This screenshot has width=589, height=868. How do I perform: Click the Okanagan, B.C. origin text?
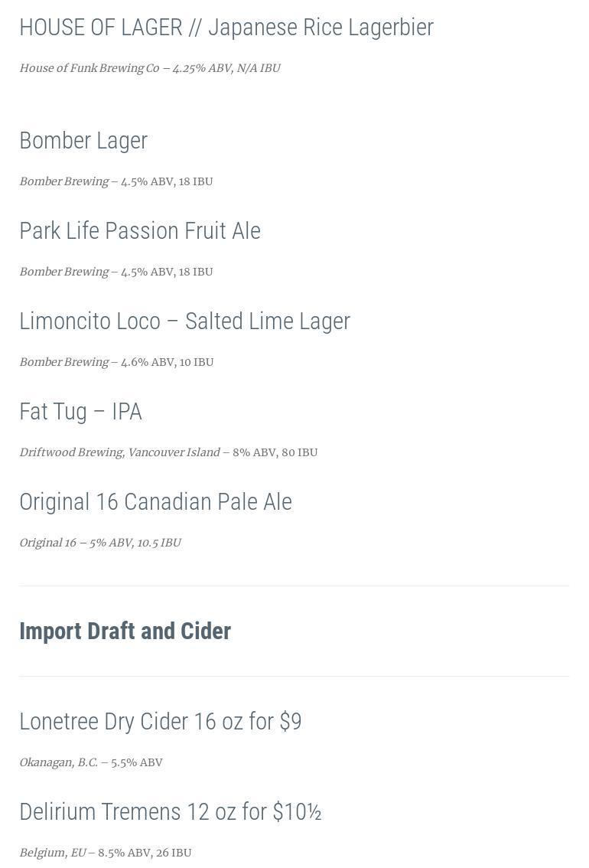pos(58,762)
